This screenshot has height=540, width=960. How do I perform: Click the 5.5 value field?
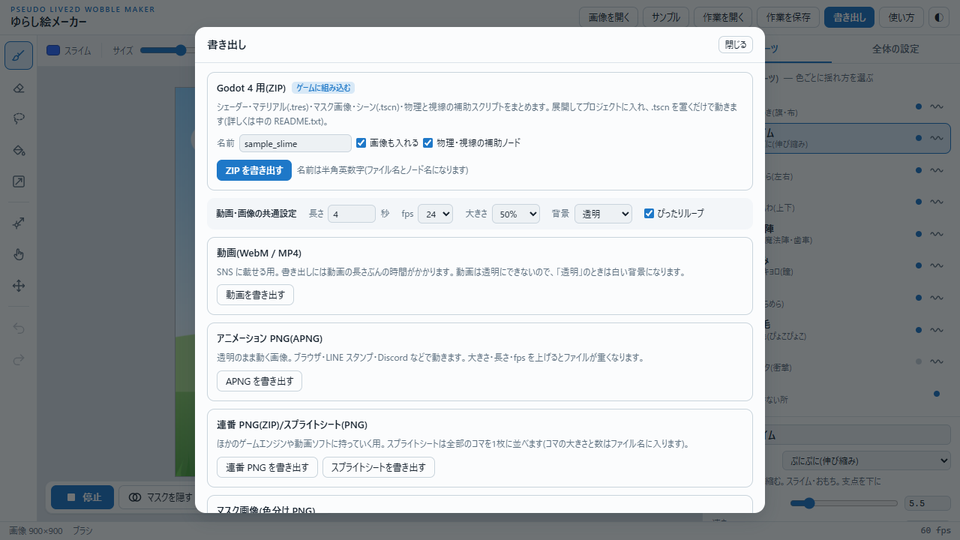(927, 503)
